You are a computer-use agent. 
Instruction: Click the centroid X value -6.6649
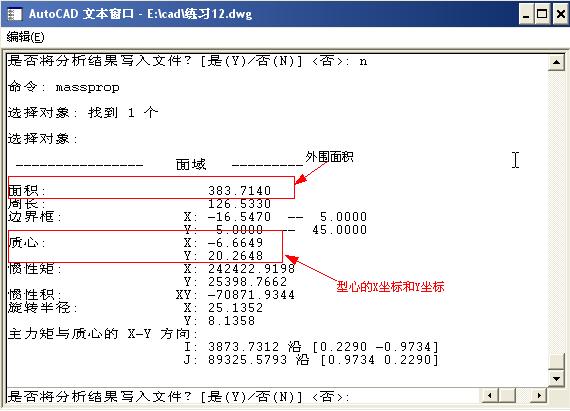[x=236, y=243]
